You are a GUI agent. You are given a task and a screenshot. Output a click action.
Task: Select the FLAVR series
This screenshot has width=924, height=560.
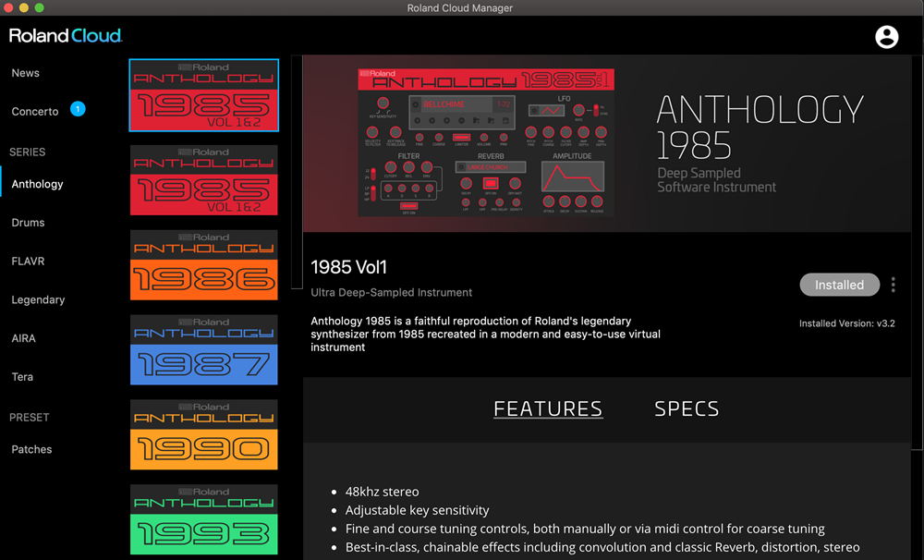(x=28, y=262)
